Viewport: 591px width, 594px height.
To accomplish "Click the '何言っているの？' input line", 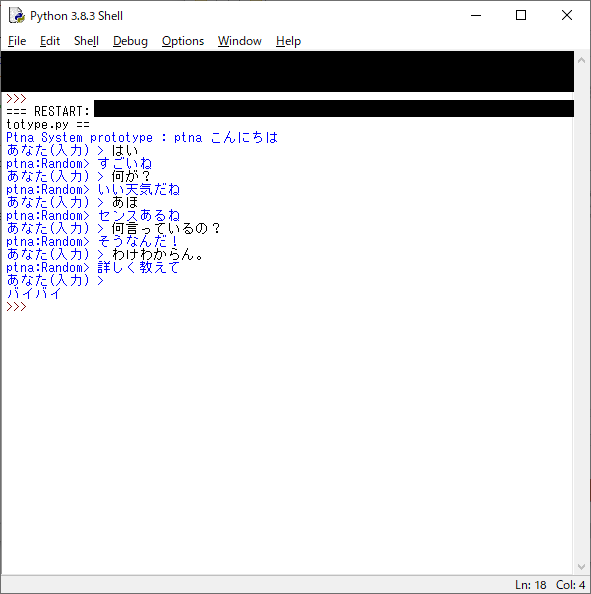I will click(x=114, y=228).
